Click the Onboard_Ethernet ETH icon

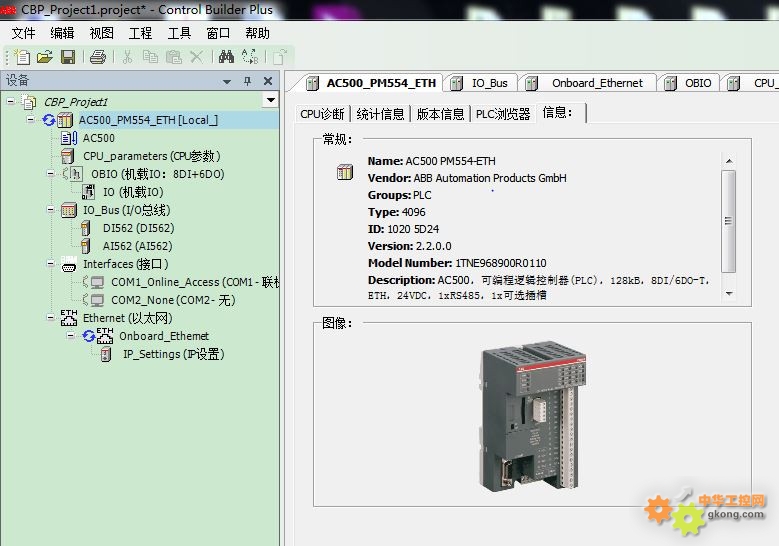coord(105,336)
